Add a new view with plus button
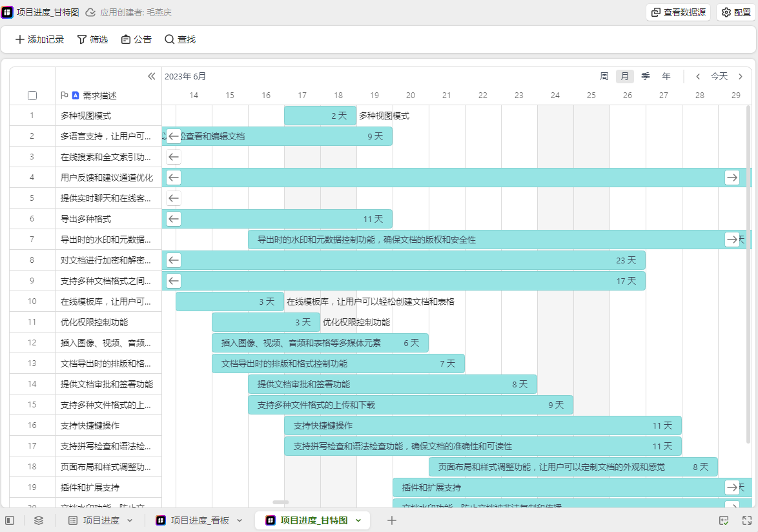Screen dimensions: 758x532 (x=391, y=520)
